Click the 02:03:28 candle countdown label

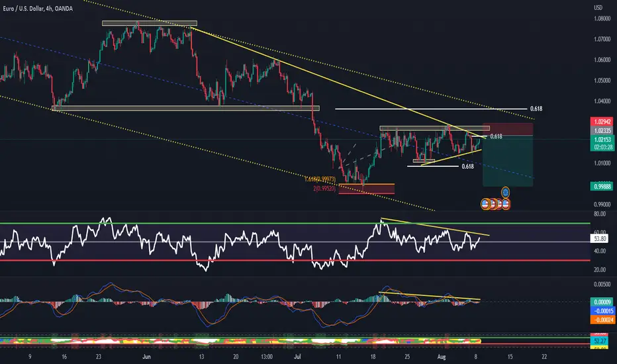coord(602,147)
